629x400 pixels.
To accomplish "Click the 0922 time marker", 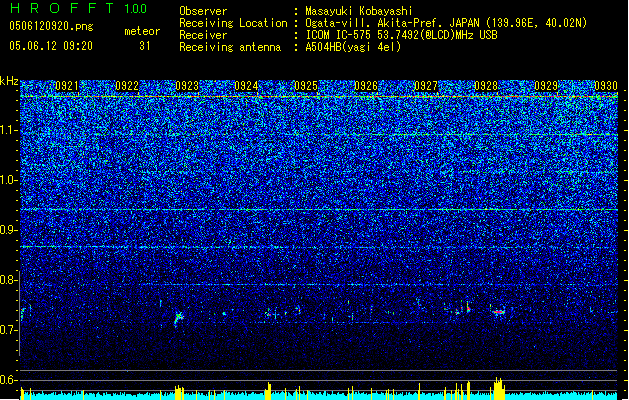I will pos(127,86).
